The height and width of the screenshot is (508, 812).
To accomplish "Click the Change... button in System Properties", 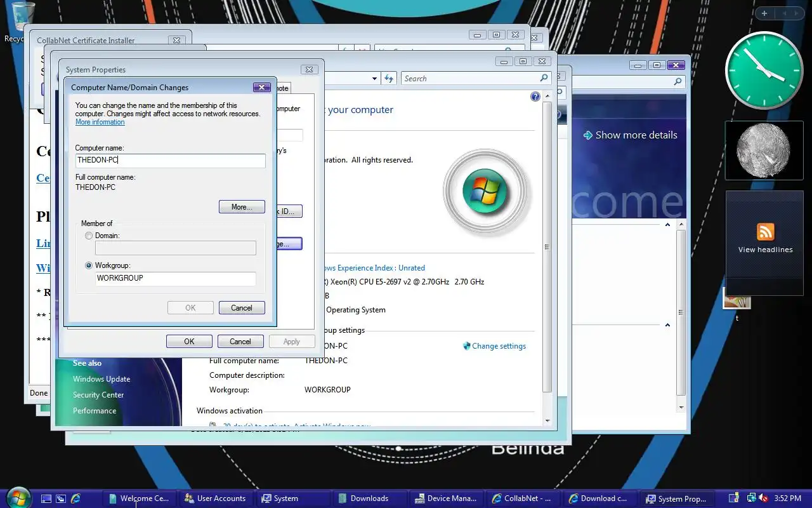I will pos(289,244).
